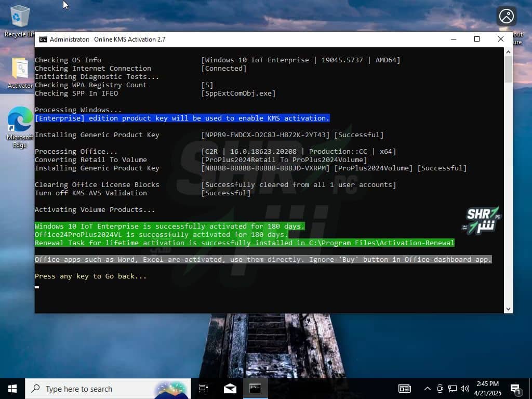Screen dimensions: 532x399
Task: Click the '[SppExtComObj.exe]' value
Action: point(238,94)
